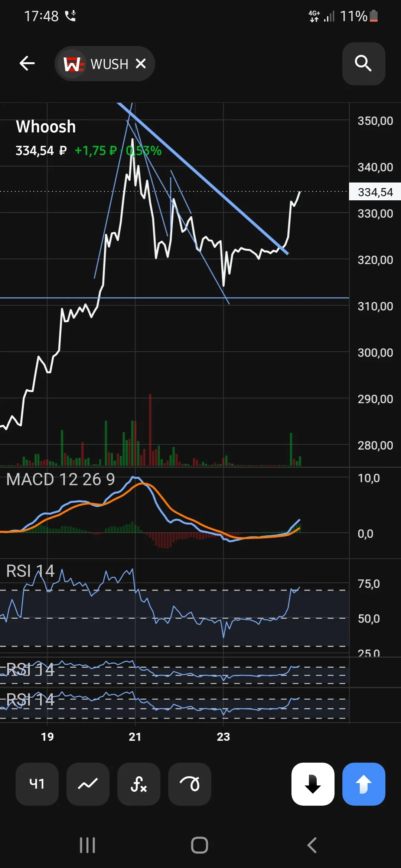Image resolution: width=401 pixels, height=868 pixels.
Task: Tap the Android home button
Action: pyautogui.click(x=200, y=845)
